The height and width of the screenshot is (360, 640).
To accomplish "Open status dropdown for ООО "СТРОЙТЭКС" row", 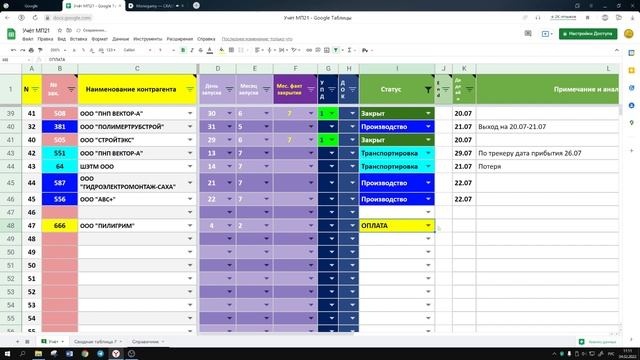I will pos(428,140).
